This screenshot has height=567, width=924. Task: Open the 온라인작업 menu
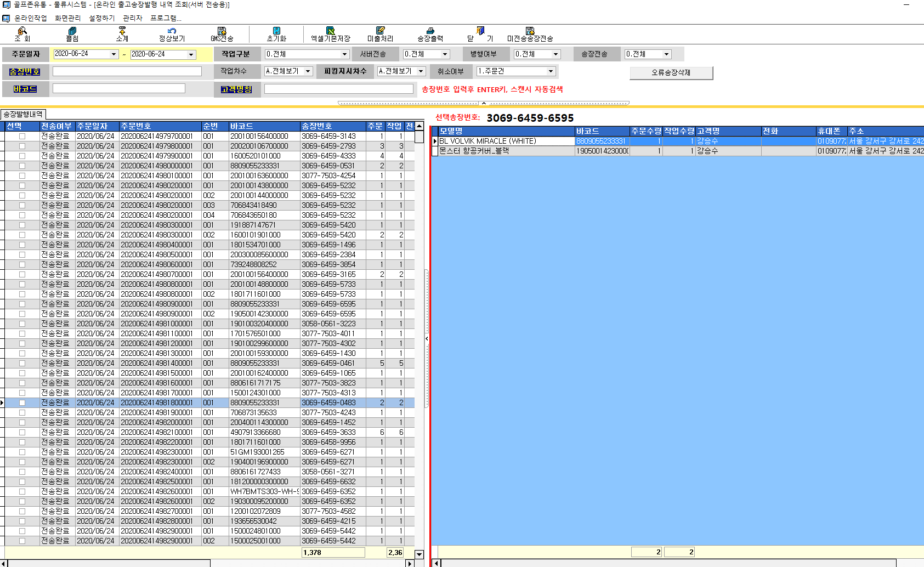30,18
